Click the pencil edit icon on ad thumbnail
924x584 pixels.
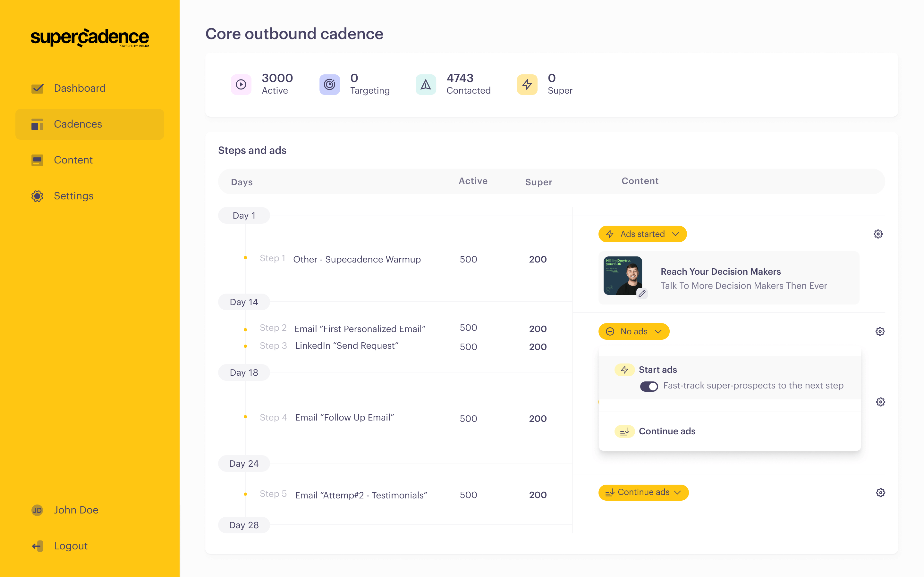pyautogui.click(x=642, y=294)
